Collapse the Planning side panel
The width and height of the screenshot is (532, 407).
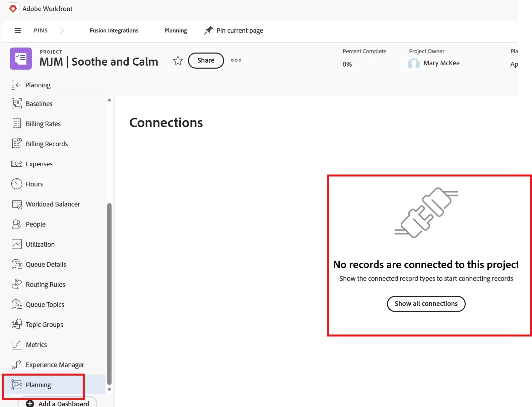coord(16,85)
